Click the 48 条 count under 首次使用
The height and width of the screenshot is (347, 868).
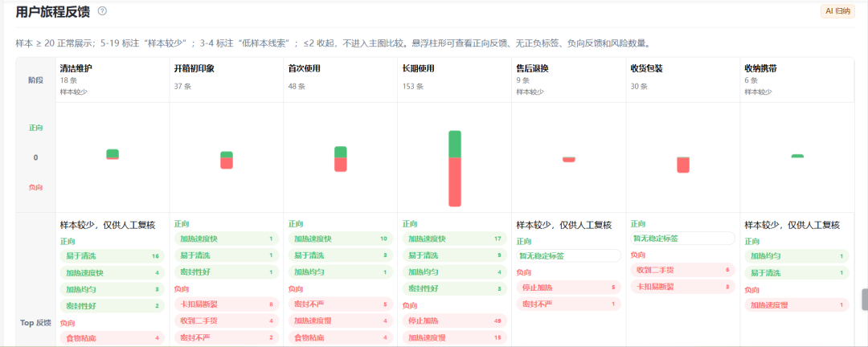coord(297,86)
